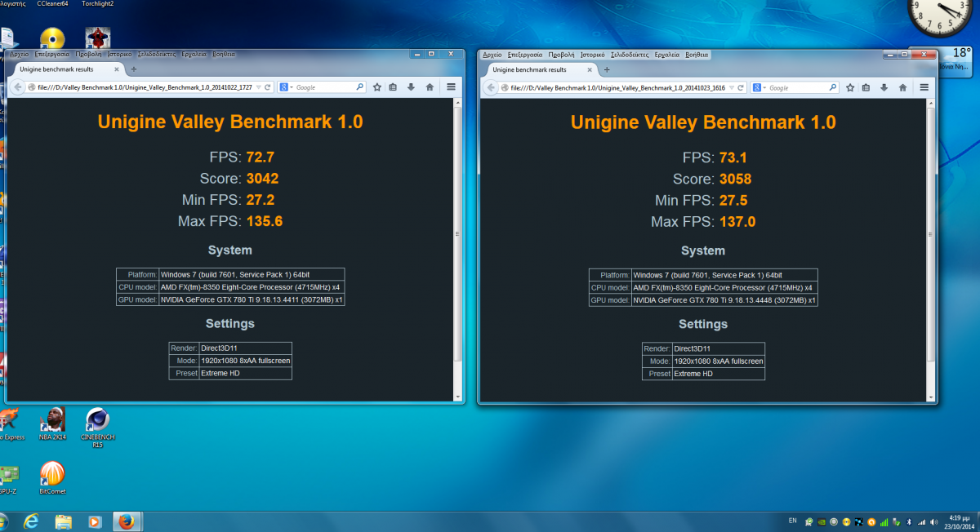Open the Εργαλεία menu in the right window
Screen dimensions: 980x532
[x=668, y=55]
